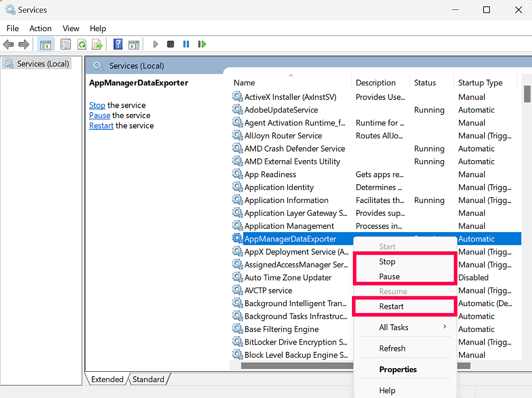Open Properties using the toolbar properties icon
Screen dimensions: 532x398
pyautogui.click(x=66, y=44)
